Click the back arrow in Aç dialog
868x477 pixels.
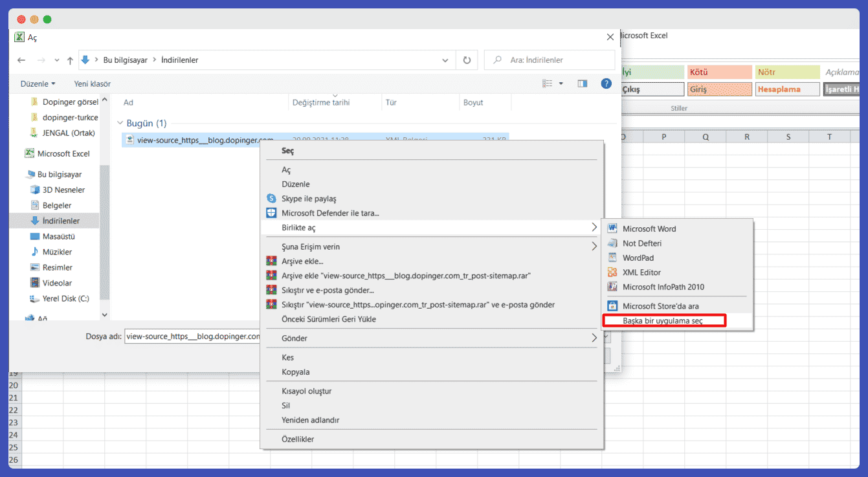pos(21,60)
